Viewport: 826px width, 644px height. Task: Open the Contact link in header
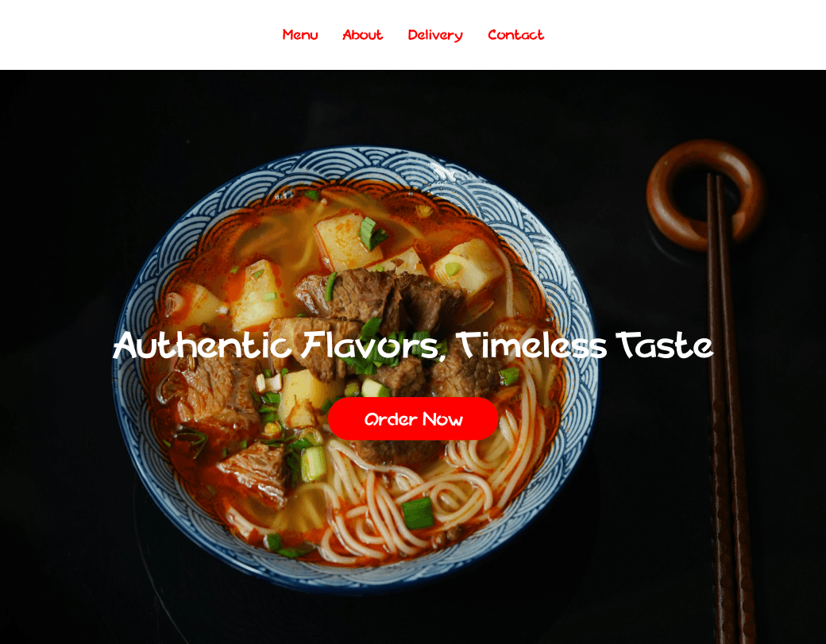pos(515,35)
